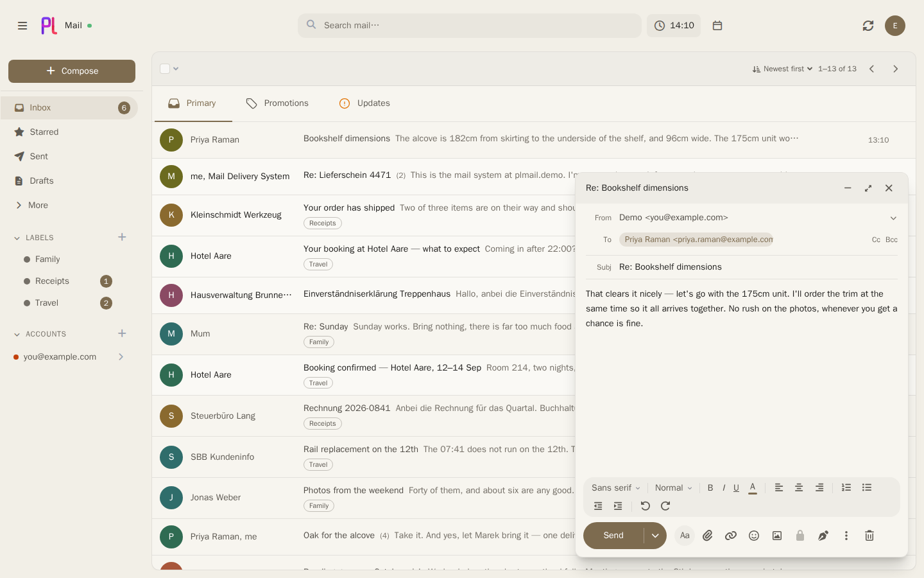Viewport: 924px width, 578px height.
Task: Open the emoji picker
Action: tap(754, 536)
